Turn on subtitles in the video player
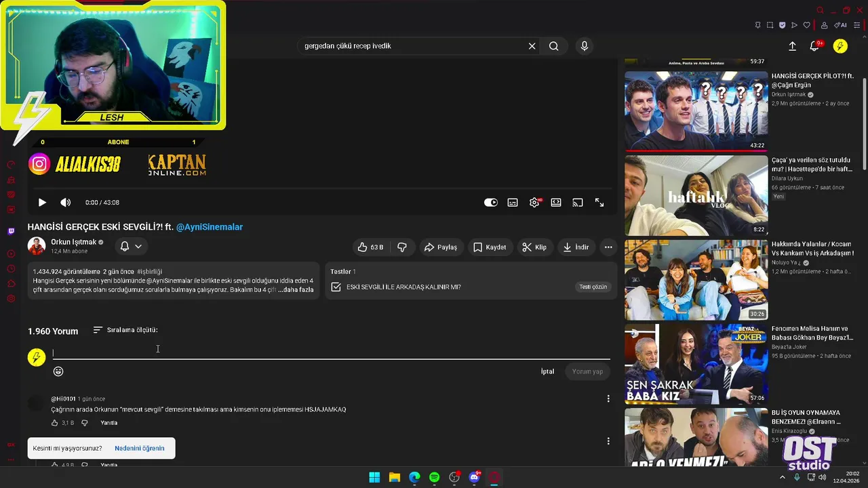Image resolution: width=868 pixels, height=488 pixels. point(513,203)
